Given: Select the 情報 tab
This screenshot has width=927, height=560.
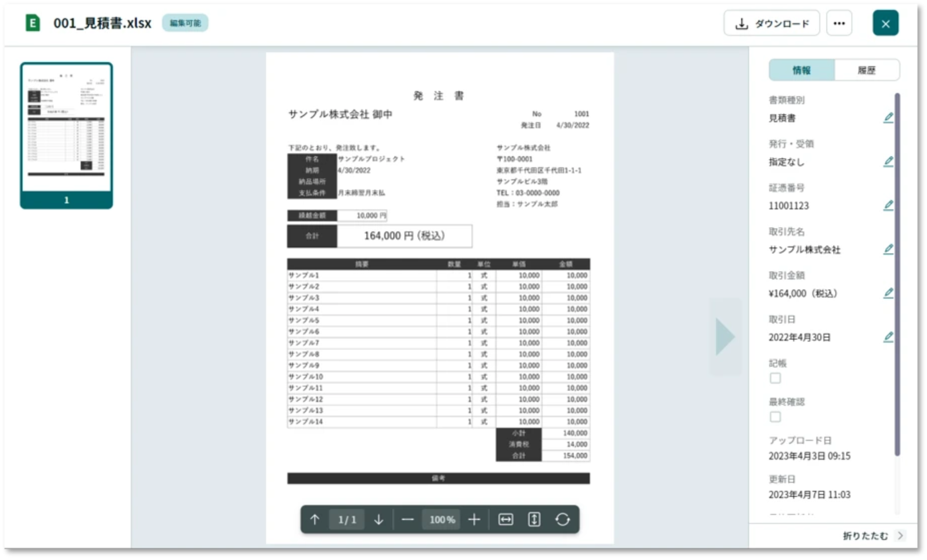Looking at the screenshot, I should [801, 70].
